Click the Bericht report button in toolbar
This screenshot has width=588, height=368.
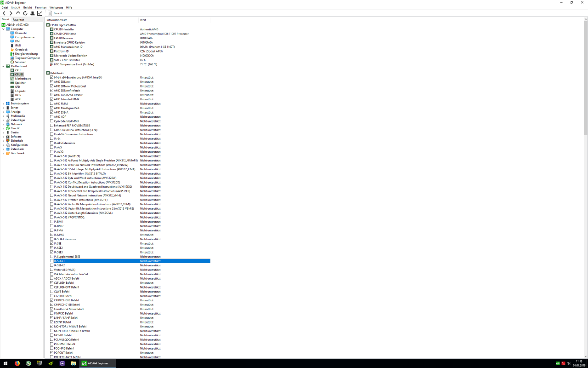55,13
